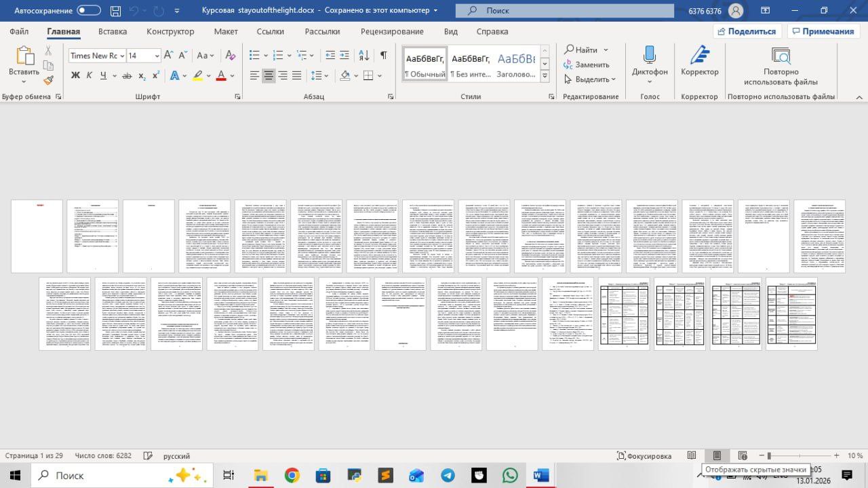
Task: Click in the Поиск search field
Action: pos(565,11)
